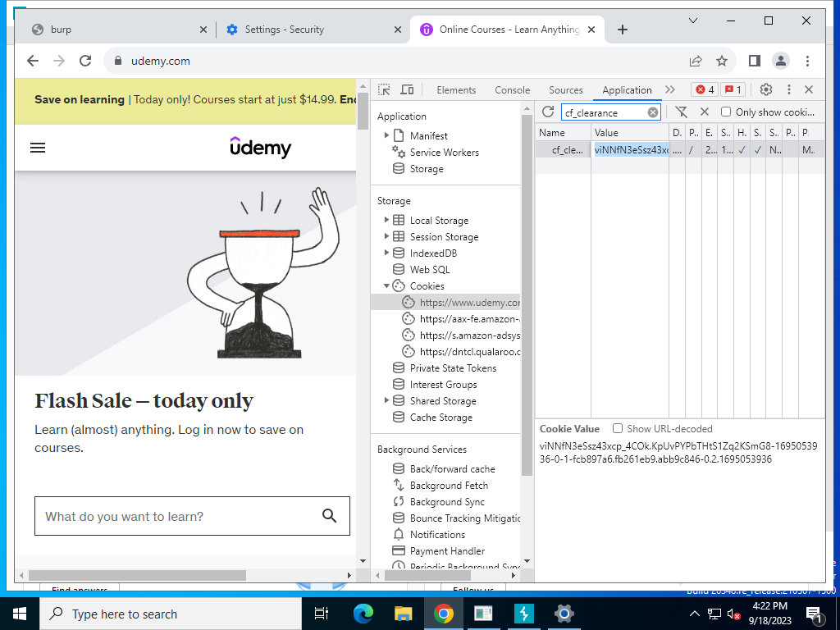Open DevTools settings gear
The height and width of the screenshot is (630, 840).
(x=766, y=90)
